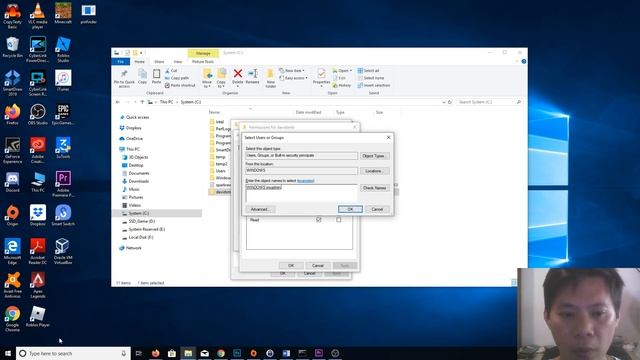
Task: Select OneDrive in the navigation pane
Action: point(134,138)
